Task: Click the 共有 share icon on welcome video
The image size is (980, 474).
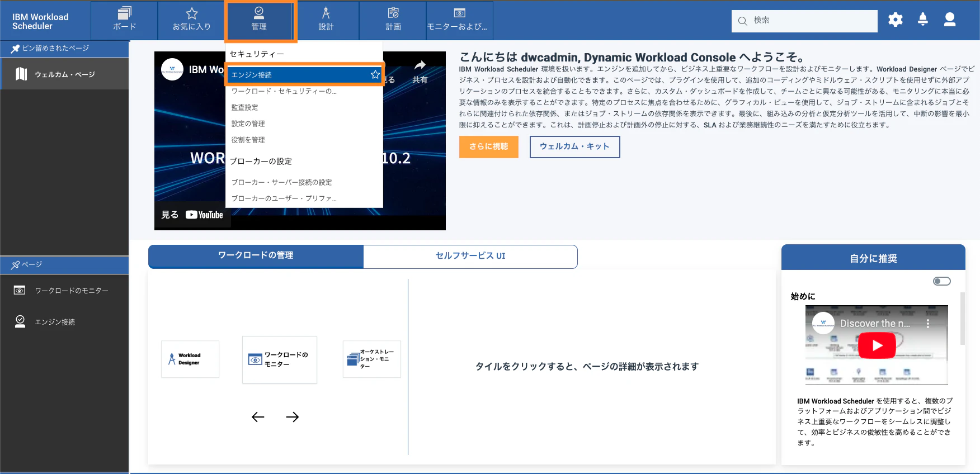Action: (x=420, y=72)
